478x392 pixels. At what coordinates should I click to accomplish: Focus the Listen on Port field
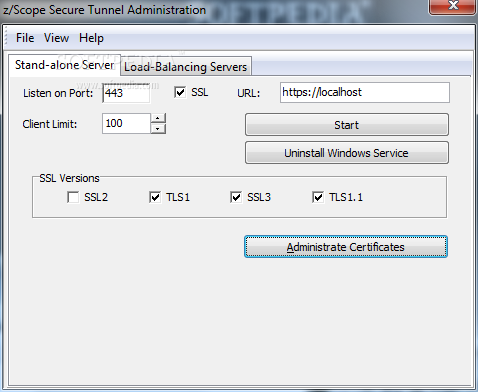[126, 93]
